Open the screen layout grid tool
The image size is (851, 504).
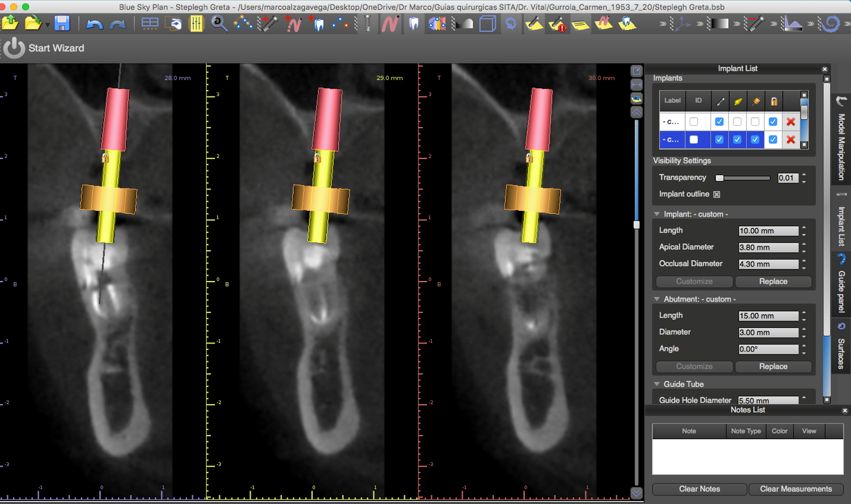(150, 24)
